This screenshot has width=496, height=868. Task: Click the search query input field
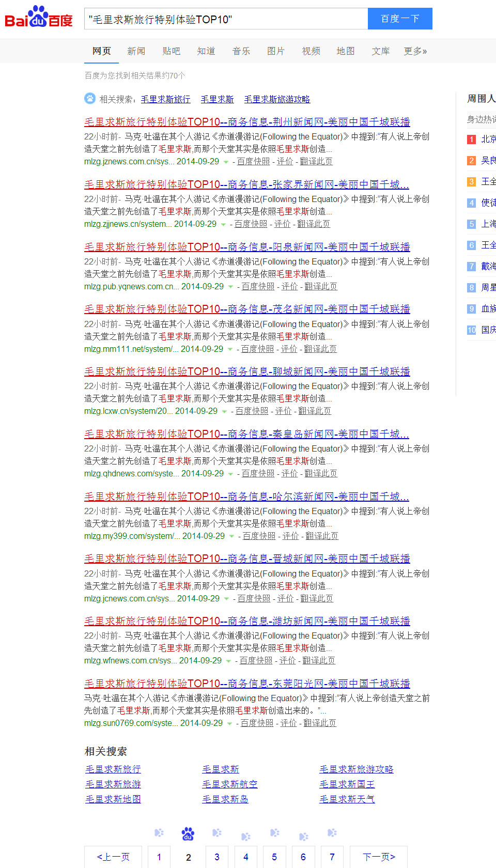click(226, 19)
